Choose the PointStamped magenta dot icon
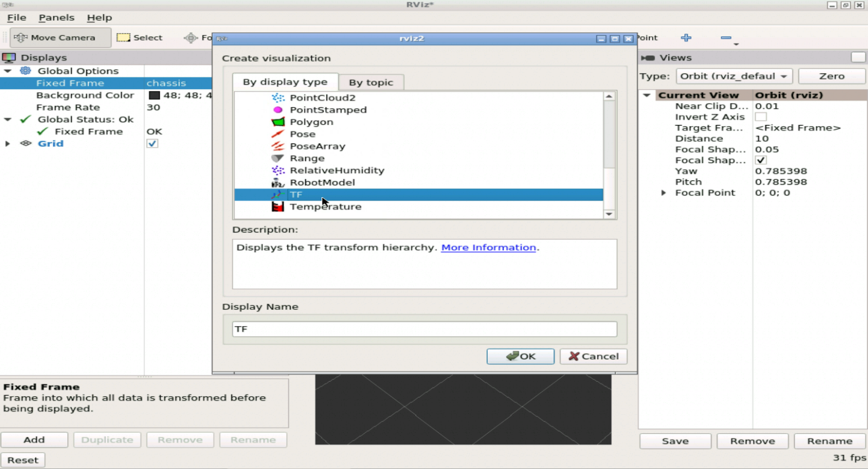Image resolution: width=868 pixels, height=469 pixels. (278, 110)
